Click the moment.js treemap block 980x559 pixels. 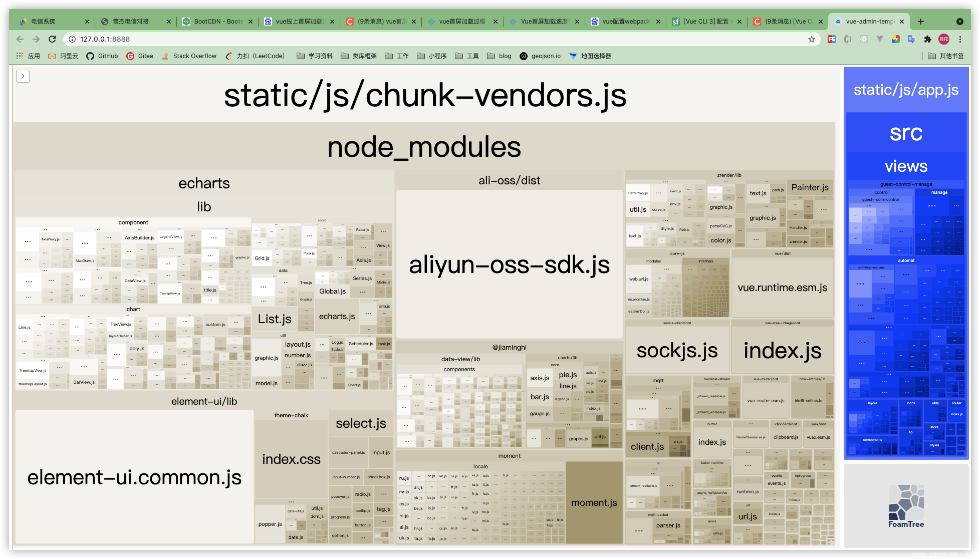[x=594, y=502]
